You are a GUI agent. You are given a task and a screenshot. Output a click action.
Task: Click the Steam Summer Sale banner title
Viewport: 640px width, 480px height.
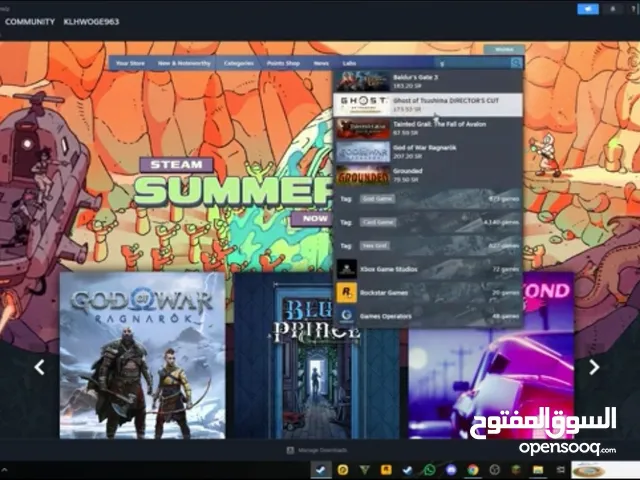233,190
